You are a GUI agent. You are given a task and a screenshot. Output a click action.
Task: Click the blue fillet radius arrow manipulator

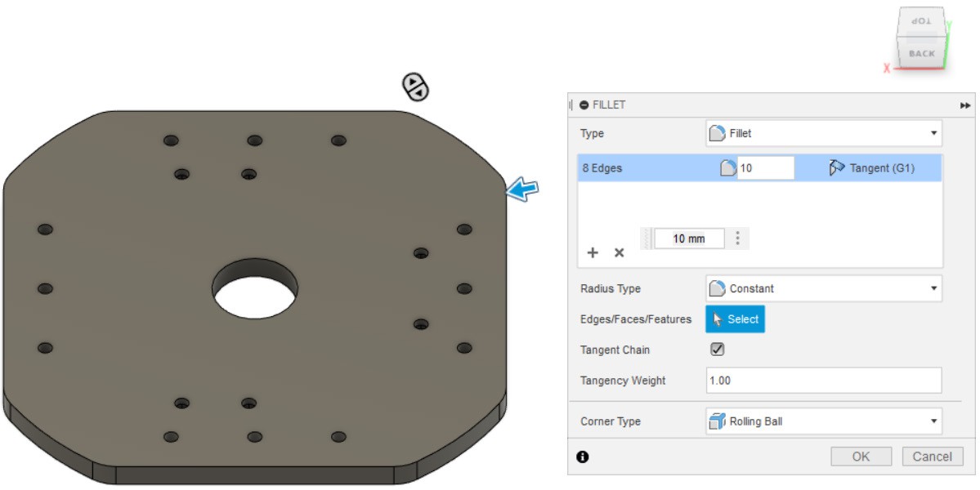522,190
